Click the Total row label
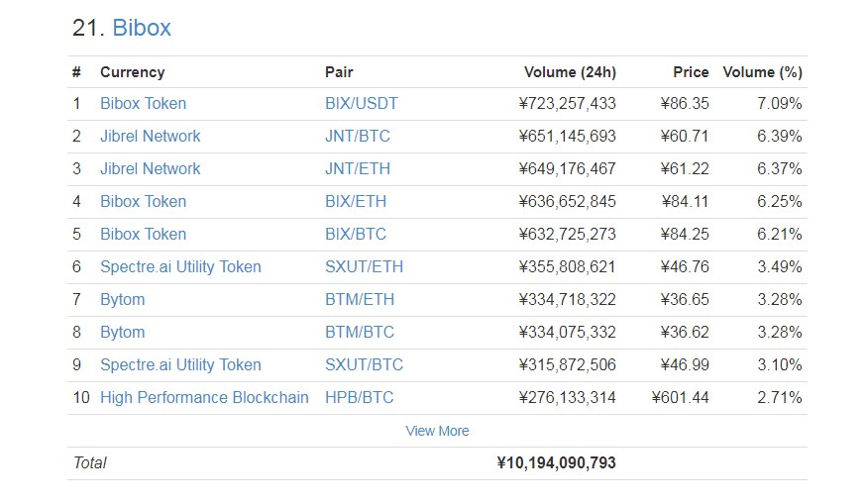This screenshot has width=867, height=504. click(x=90, y=462)
